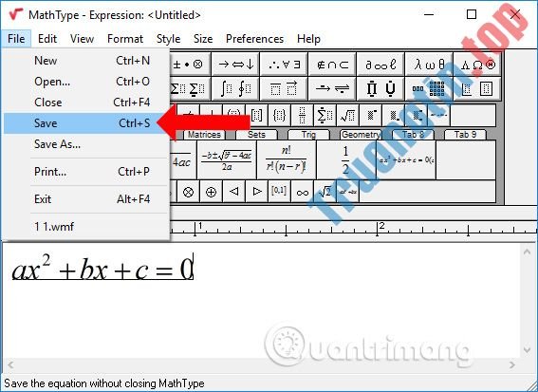
Task: Open the miscellaneous symbols palette (∂ ∞ ℓ)
Action: click(380, 65)
